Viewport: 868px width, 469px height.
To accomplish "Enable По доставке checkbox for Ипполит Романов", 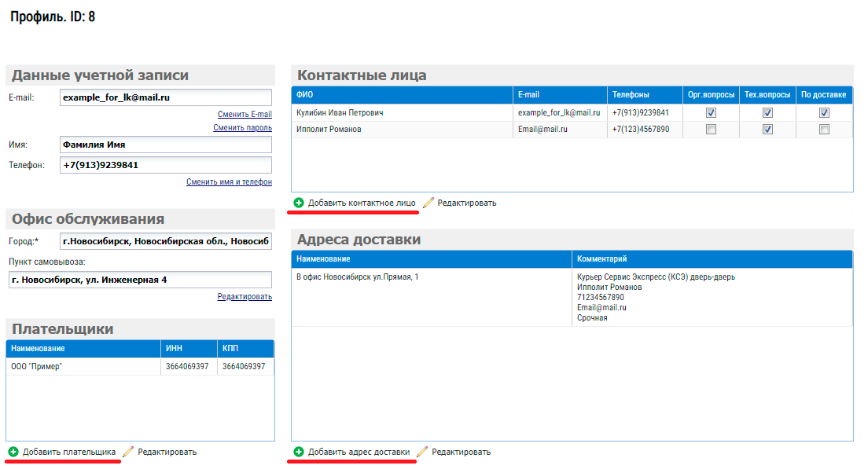I will coord(824,130).
